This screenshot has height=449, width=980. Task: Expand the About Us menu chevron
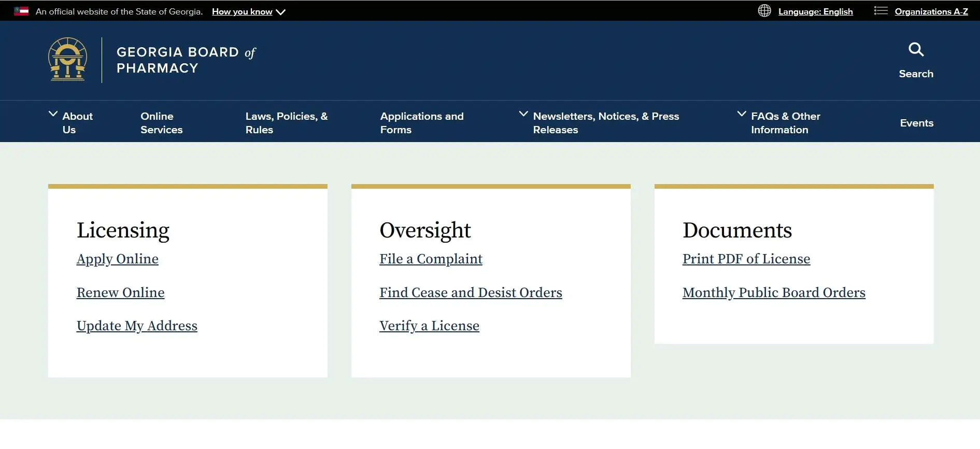53,114
